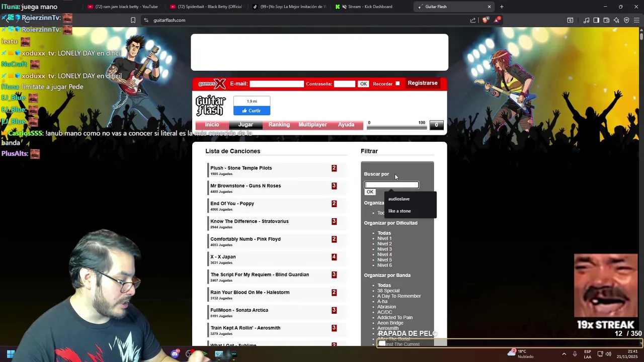Image resolution: width=644 pixels, height=362 pixels.
Task: Click the OK button under Buscar por
Action: [x=370, y=192]
